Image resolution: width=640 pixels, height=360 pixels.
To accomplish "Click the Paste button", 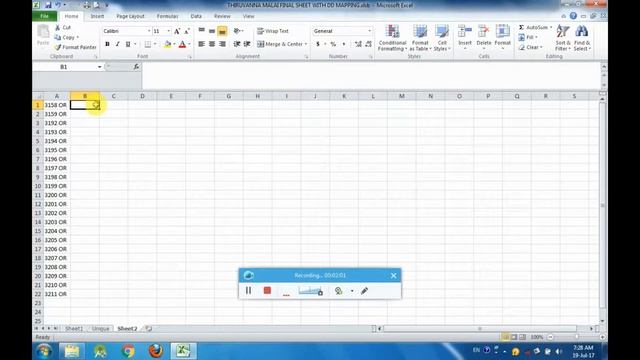I will click(x=43, y=36).
